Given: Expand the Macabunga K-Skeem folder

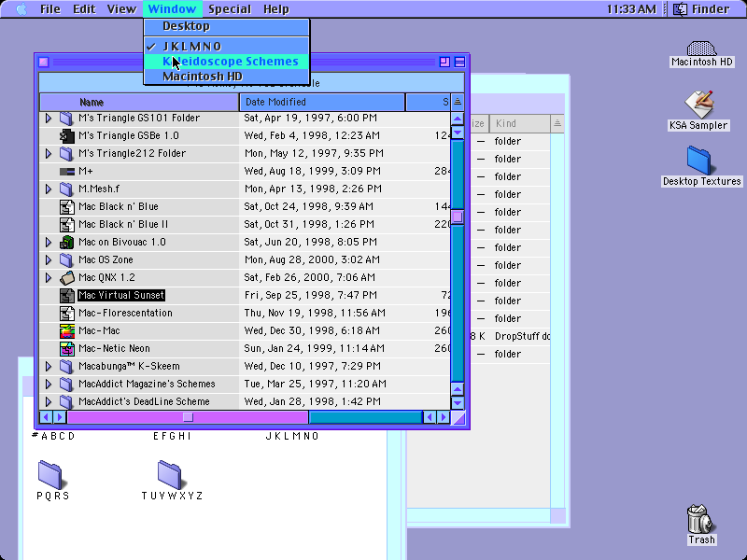Looking at the screenshot, I should pos(49,366).
